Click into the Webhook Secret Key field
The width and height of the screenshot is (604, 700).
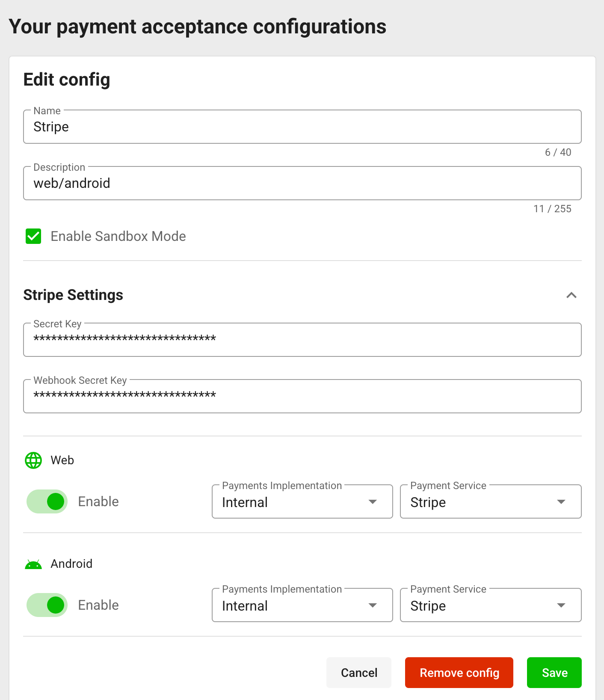point(302,396)
